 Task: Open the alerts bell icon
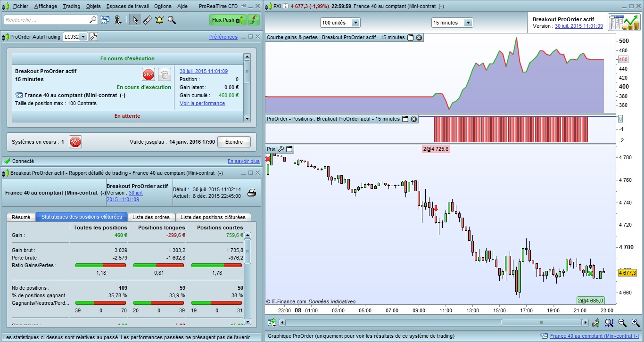[159, 20]
